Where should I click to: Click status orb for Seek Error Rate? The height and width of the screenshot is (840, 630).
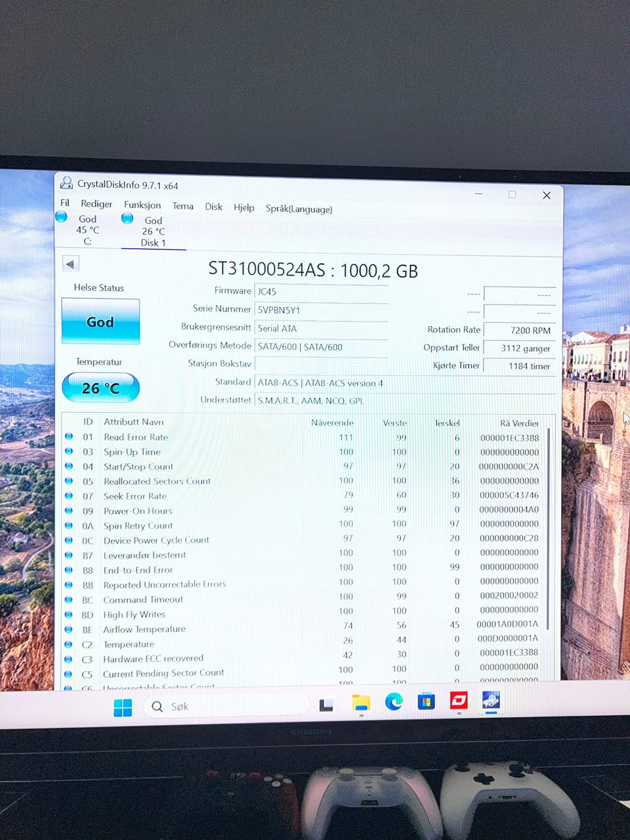(x=69, y=495)
